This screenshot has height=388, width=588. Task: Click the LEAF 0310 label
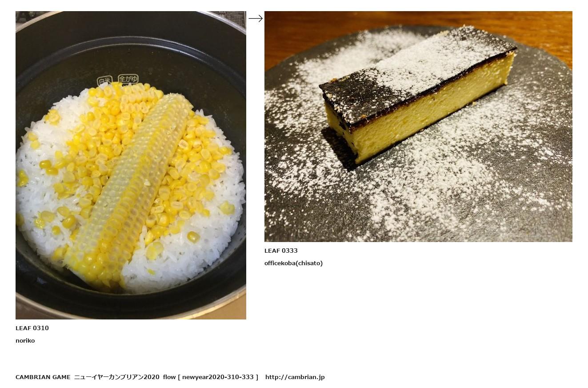(32, 328)
